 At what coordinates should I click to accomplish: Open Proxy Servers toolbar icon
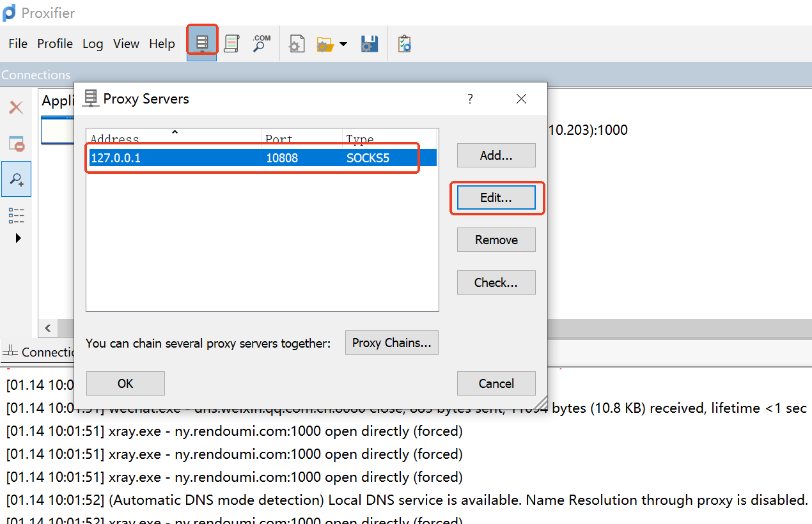click(202, 43)
